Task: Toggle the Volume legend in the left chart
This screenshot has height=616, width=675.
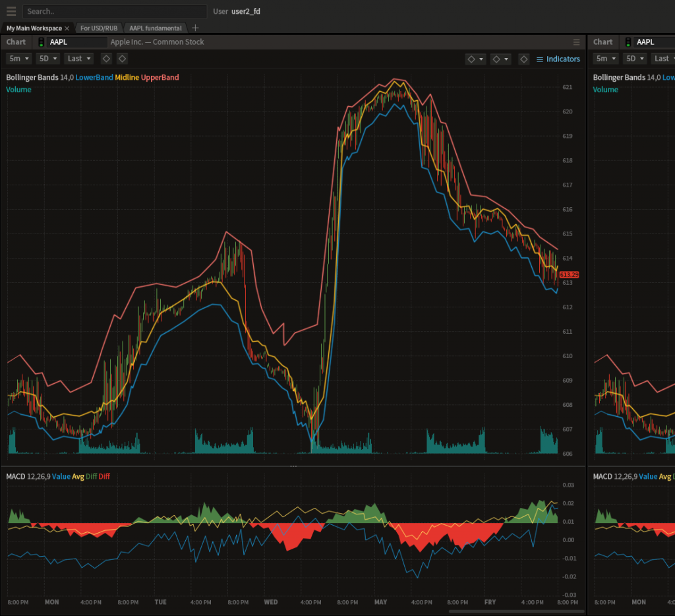Action: [18, 90]
